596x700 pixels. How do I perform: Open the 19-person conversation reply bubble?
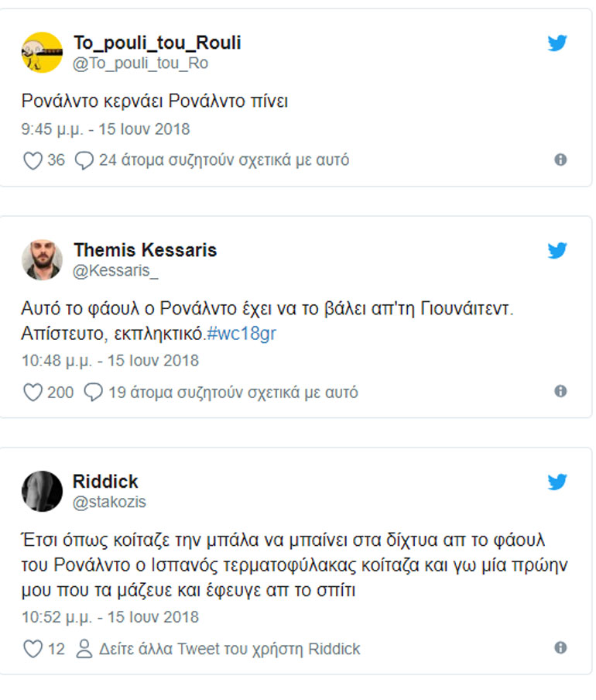tap(93, 393)
